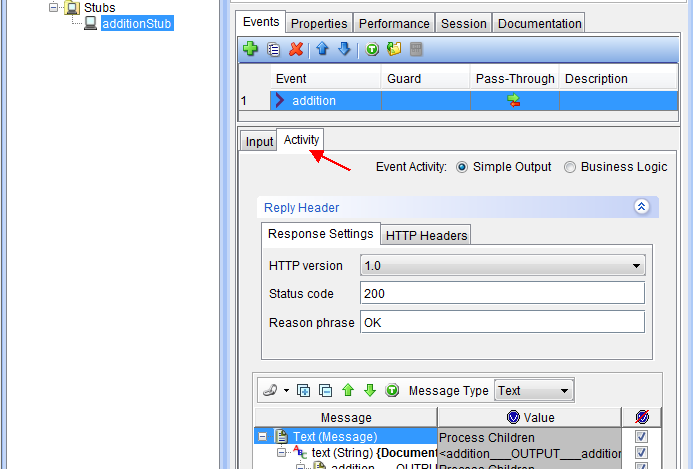Click the folder icon with green arrow in events toolbar
The height and width of the screenshot is (469, 693).
394,49
